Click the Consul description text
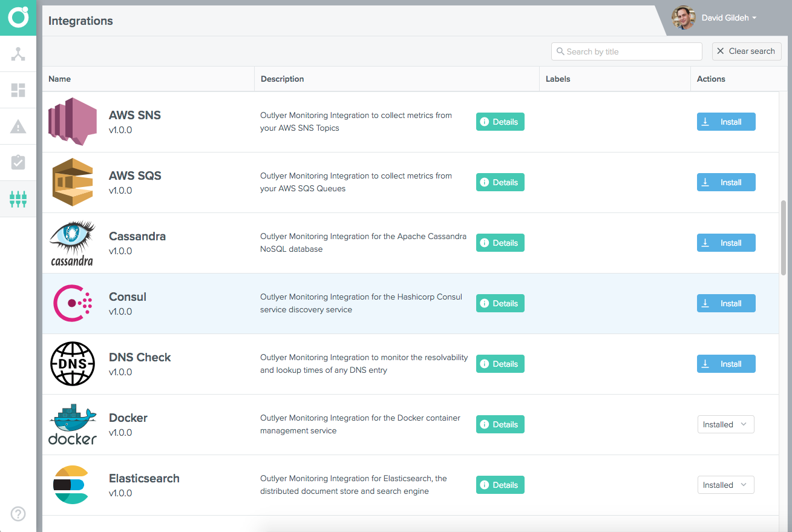This screenshot has width=792, height=532. click(361, 303)
